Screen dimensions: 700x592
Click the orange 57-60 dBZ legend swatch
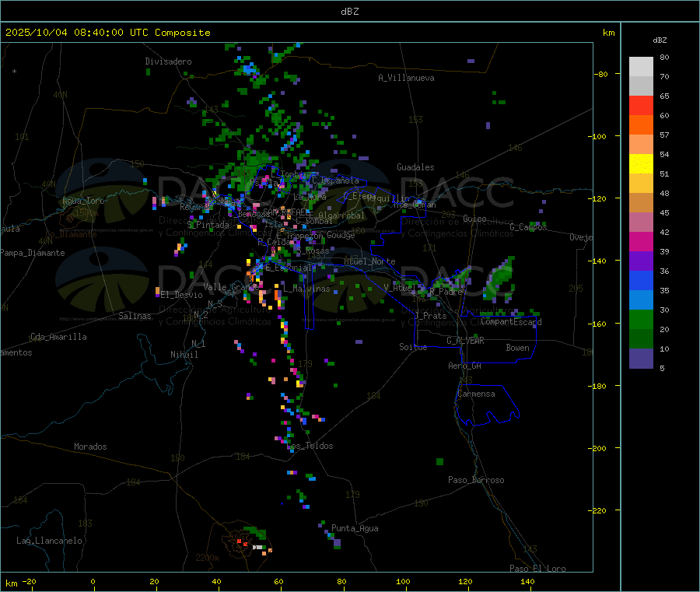coord(641,125)
